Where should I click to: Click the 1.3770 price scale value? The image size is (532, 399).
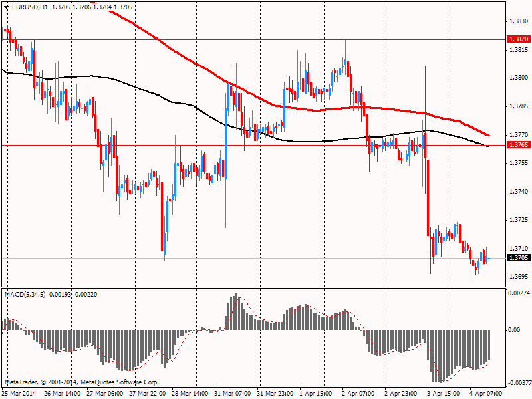[519, 135]
